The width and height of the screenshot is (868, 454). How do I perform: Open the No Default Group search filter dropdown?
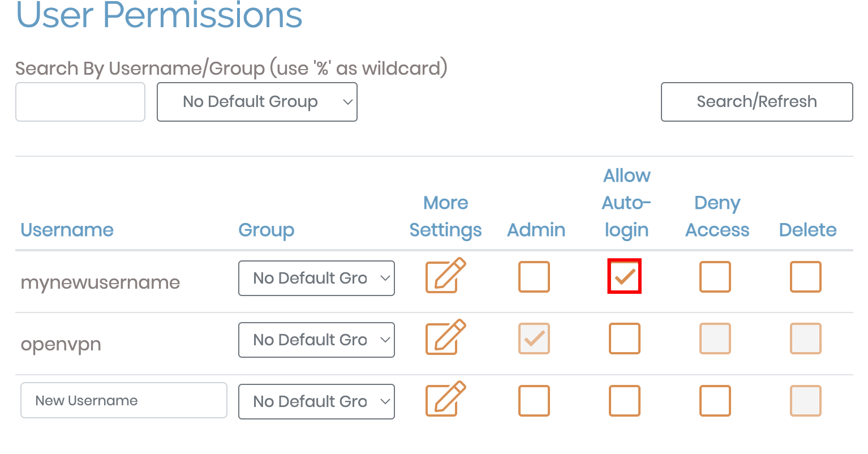tap(257, 102)
